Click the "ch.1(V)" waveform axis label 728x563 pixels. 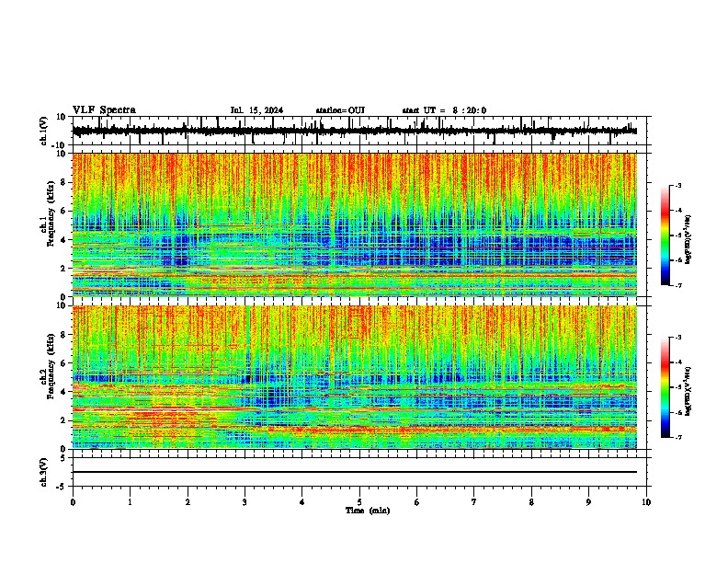[x=44, y=131]
